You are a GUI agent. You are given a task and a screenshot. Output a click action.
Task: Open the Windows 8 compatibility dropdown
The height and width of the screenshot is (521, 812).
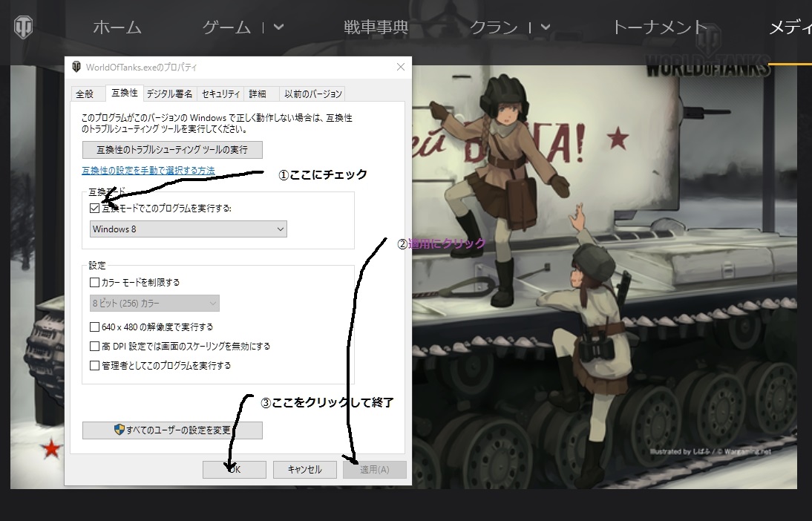point(188,229)
